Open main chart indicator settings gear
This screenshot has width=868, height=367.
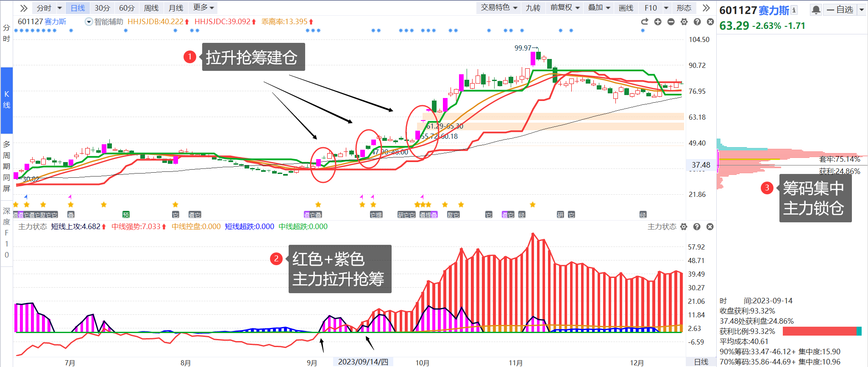[x=684, y=22]
